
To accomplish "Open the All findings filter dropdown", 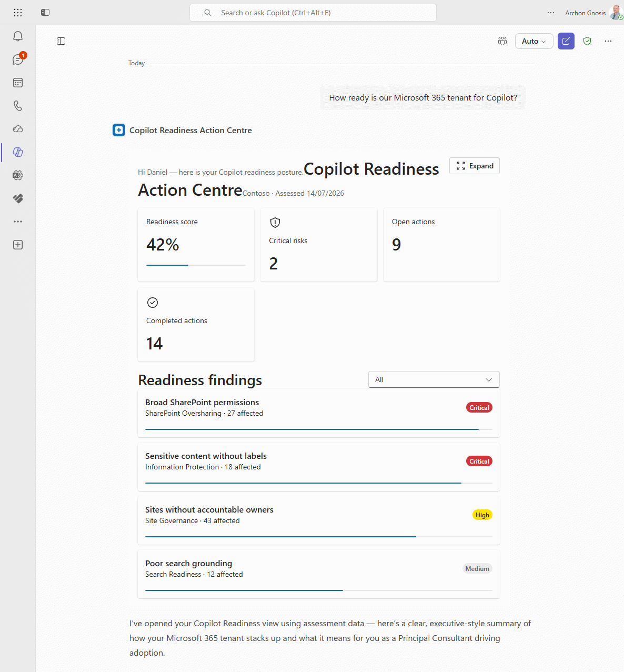I will [434, 379].
